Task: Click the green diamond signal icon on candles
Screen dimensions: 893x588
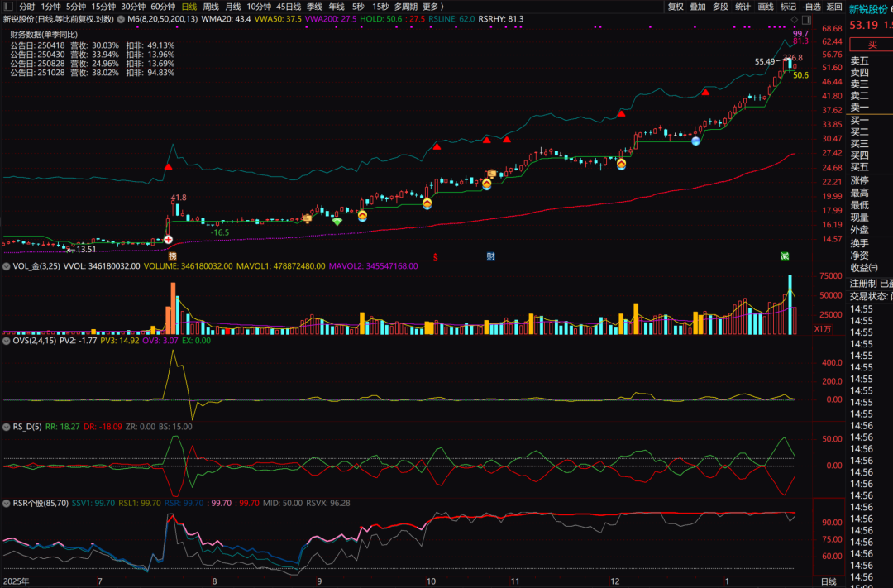Action: (x=337, y=222)
